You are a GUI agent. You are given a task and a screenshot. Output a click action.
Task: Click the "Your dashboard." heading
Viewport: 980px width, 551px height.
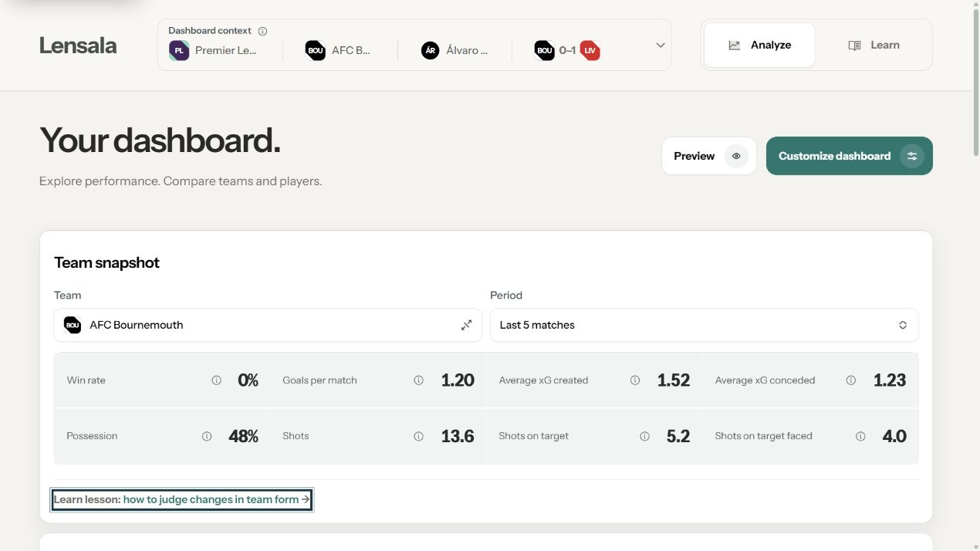pos(160,140)
